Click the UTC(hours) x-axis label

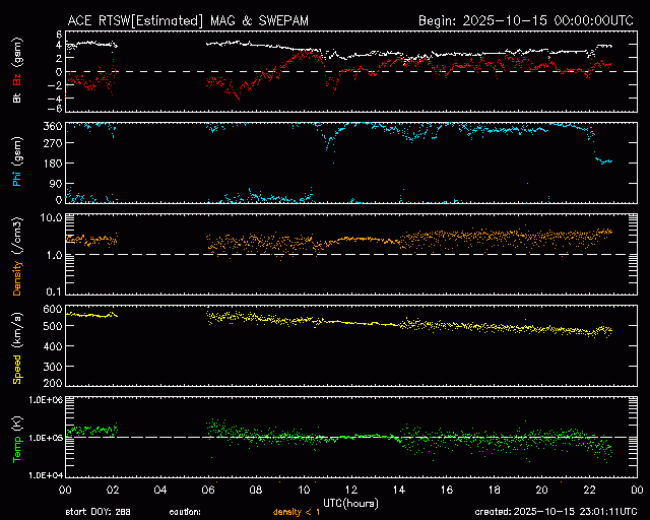pos(350,501)
